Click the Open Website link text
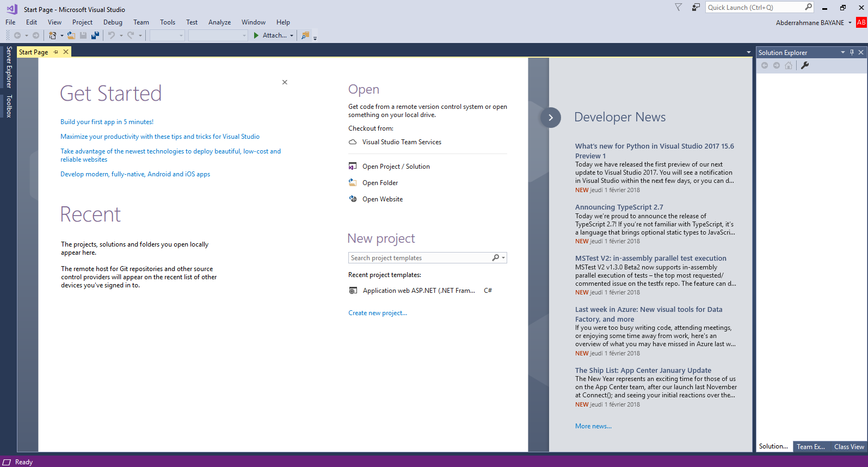The image size is (868, 467). (x=383, y=199)
